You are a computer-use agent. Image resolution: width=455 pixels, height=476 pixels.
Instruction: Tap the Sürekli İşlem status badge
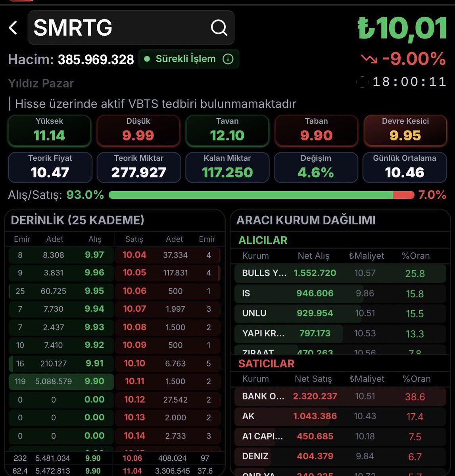[x=189, y=59]
